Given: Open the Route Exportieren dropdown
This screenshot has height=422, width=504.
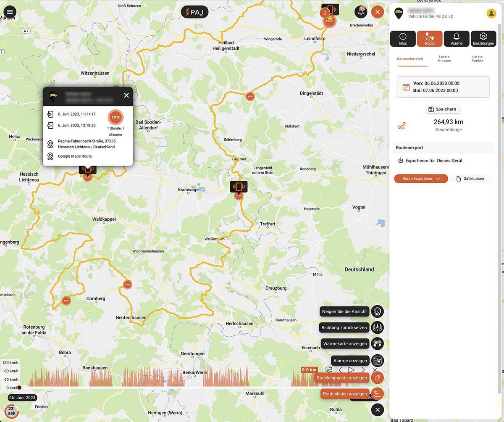Looking at the screenshot, I should click(421, 178).
